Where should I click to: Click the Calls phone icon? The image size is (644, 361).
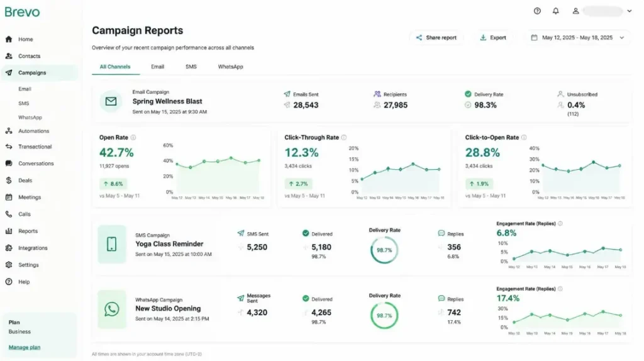[x=9, y=214]
